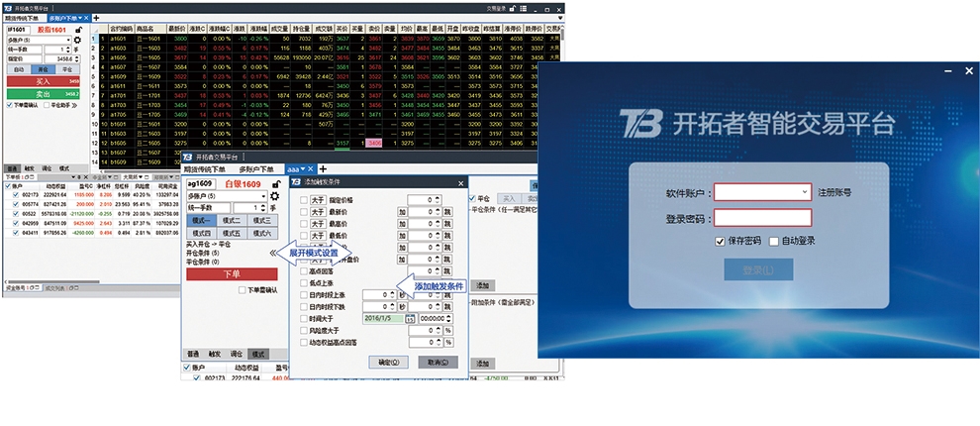The height and width of the screenshot is (426, 980).
Task: Click red 下单 button
Action: point(232,274)
